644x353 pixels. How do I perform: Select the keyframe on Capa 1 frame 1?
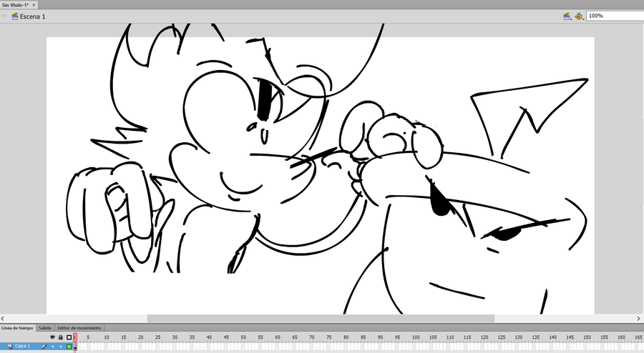point(75,347)
